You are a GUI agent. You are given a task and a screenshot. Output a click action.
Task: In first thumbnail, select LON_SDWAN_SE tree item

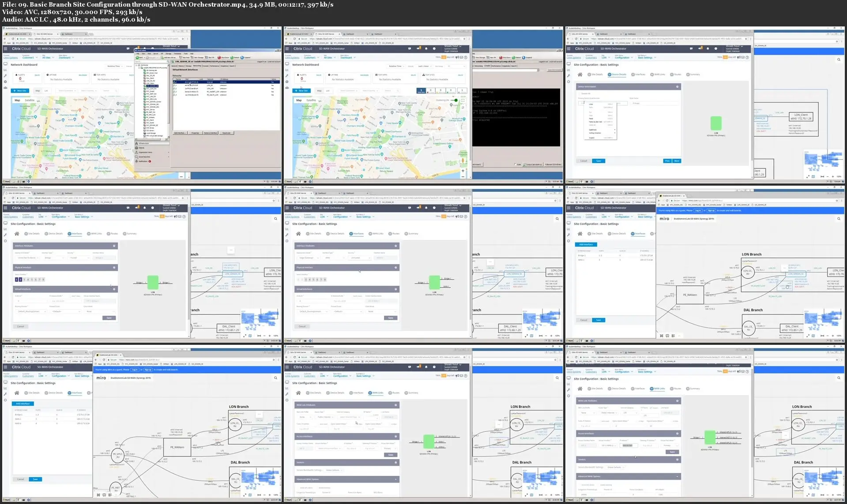[151, 86]
